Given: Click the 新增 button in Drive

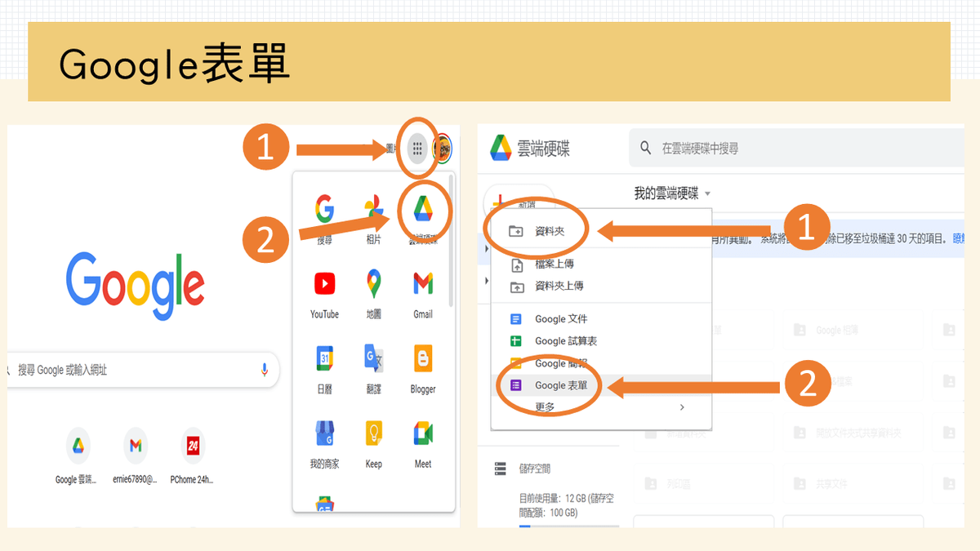Looking at the screenshot, I should [x=519, y=201].
